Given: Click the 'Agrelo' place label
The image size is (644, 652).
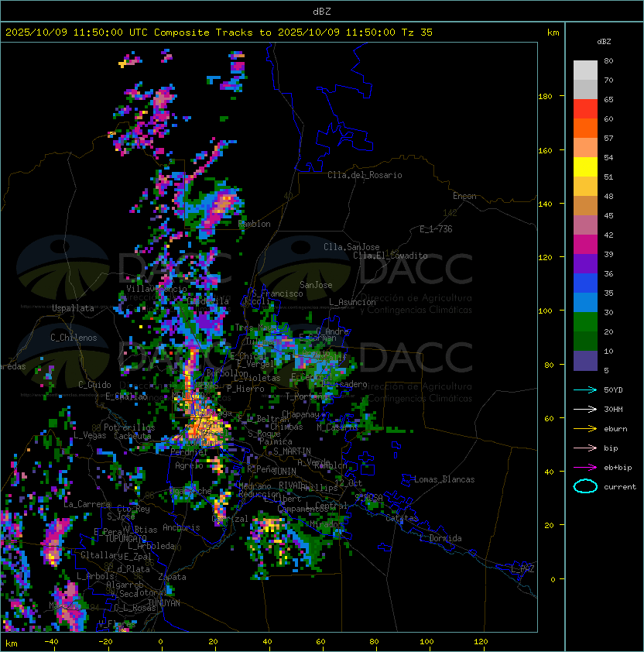Looking at the screenshot, I should (189, 465).
